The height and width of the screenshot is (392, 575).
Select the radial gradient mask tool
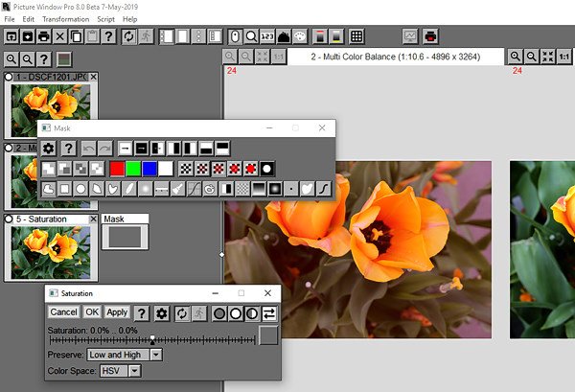275,189
